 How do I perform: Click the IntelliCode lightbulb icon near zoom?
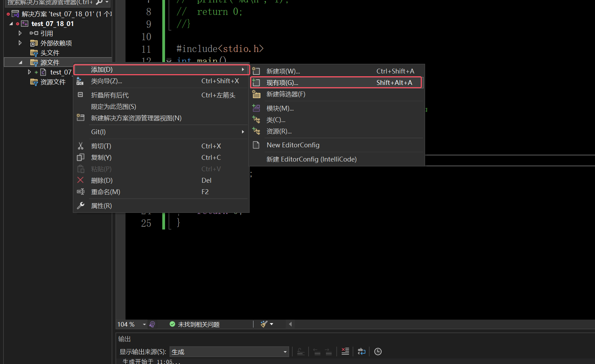coord(152,324)
